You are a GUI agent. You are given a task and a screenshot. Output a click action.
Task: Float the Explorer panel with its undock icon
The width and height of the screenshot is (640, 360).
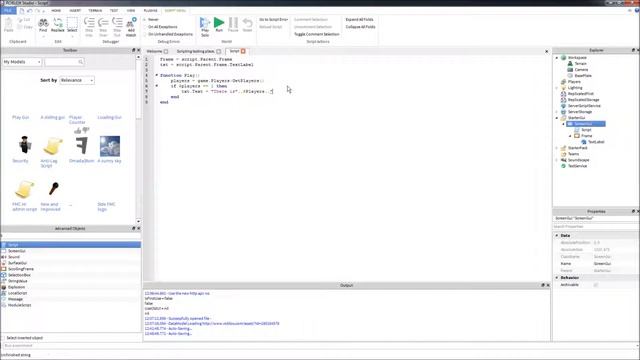633,50
